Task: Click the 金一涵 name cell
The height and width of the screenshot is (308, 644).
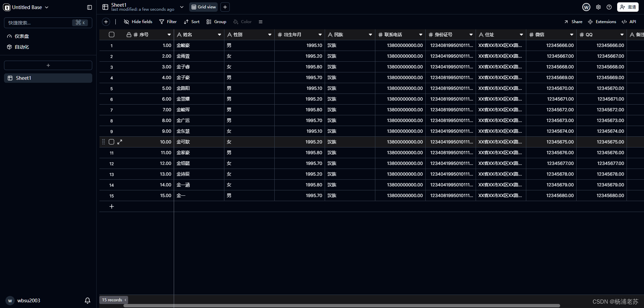Action: pyautogui.click(x=199, y=185)
